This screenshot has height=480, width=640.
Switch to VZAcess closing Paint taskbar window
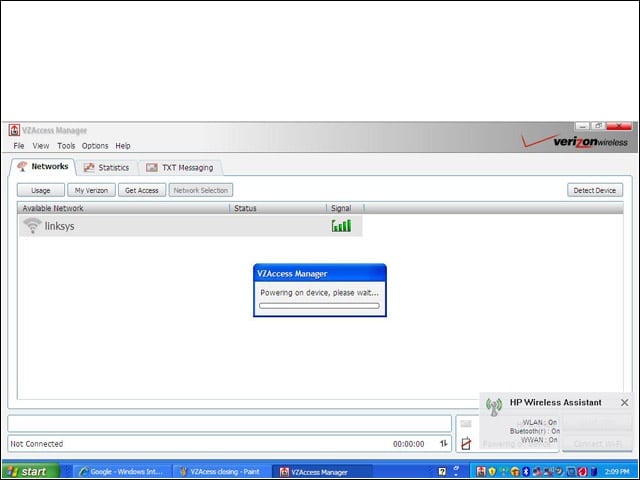click(221, 471)
